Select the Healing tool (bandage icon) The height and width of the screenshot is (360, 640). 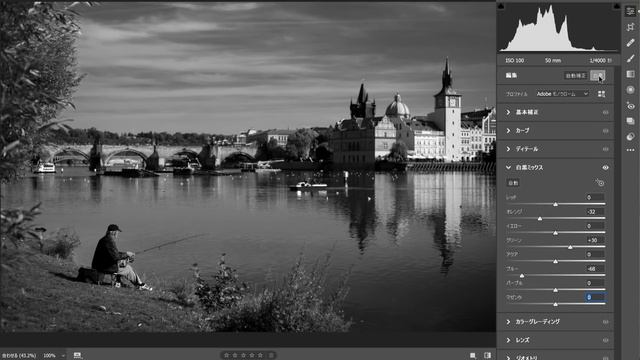[631, 42]
